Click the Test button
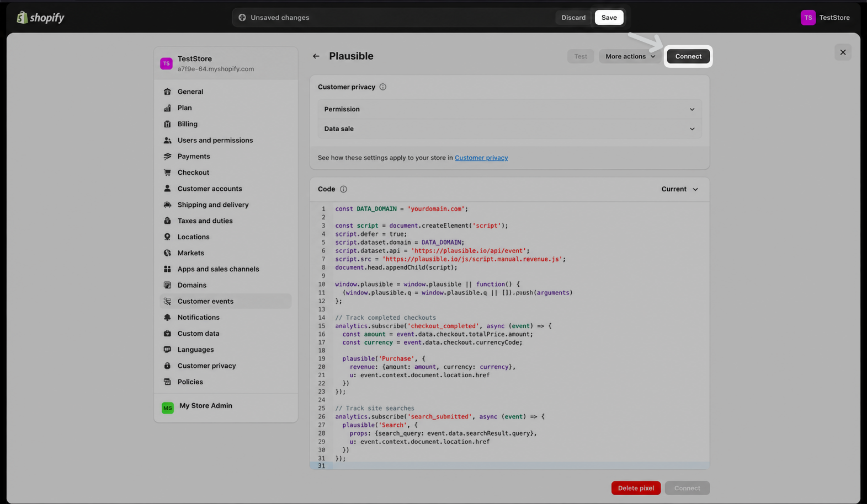Viewport: 867px width, 504px height. pyautogui.click(x=581, y=56)
